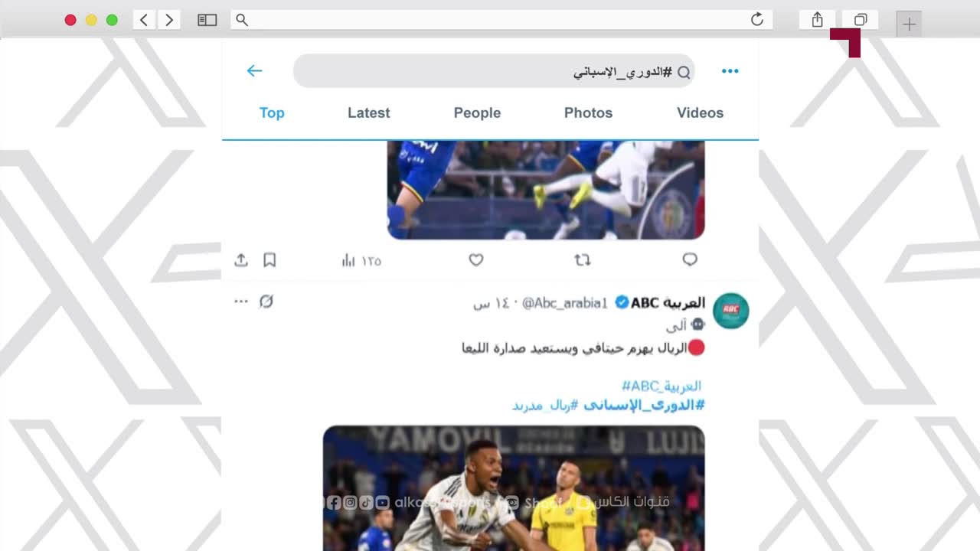Click the hashtag search input field
980x551 pixels.
[494, 71]
